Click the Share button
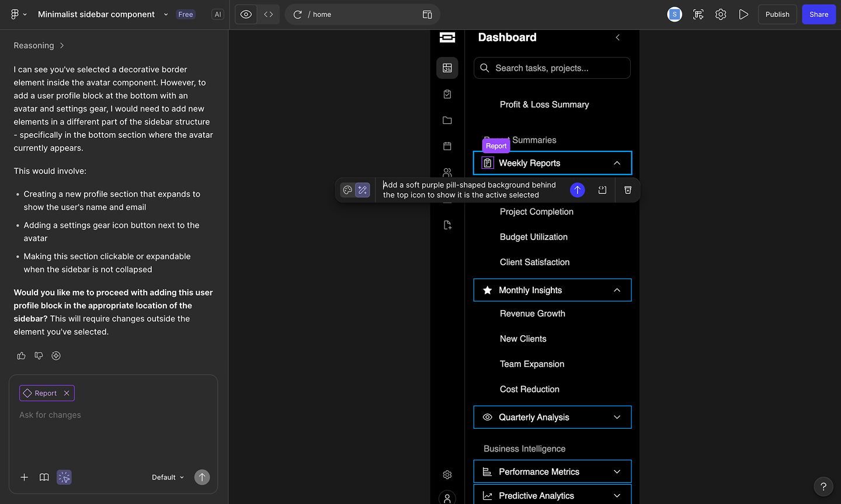The width and height of the screenshot is (841, 504). point(819,14)
